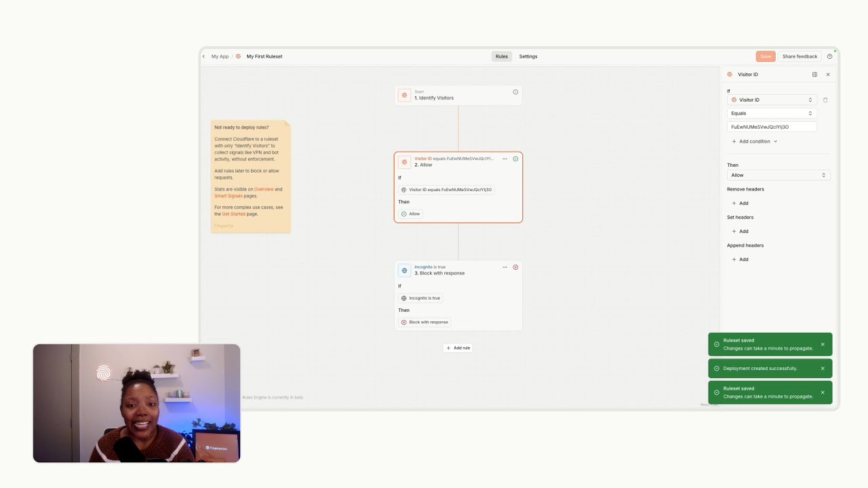Image resolution: width=868 pixels, height=488 pixels.
Task: Switch to the Rules tab
Action: (x=502, y=56)
